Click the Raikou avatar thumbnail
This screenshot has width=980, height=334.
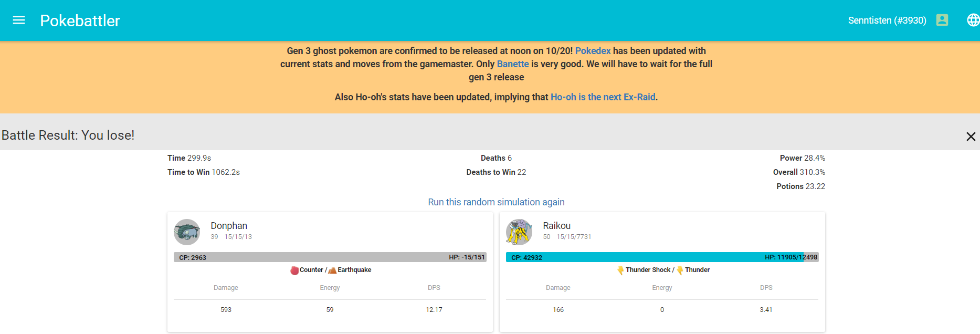point(519,232)
